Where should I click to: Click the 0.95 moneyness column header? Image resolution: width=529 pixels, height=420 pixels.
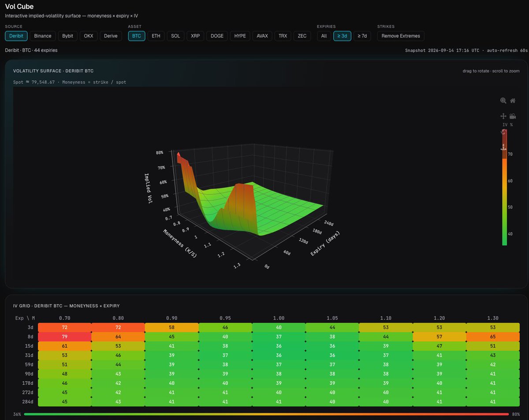[x=225, y=317]
